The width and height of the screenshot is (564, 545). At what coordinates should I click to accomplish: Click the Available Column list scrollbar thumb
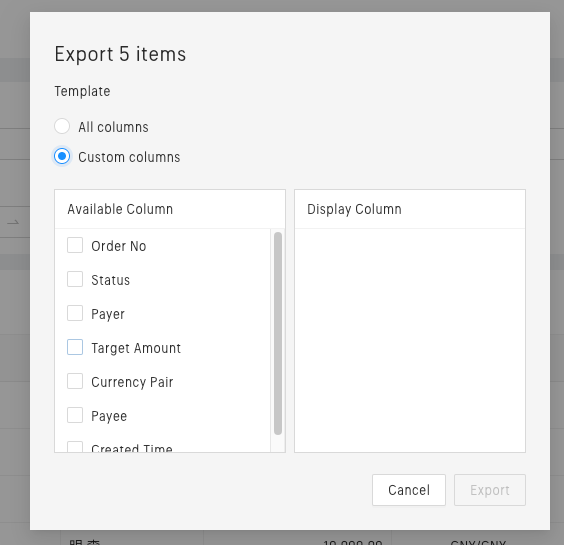pos(278,333)
